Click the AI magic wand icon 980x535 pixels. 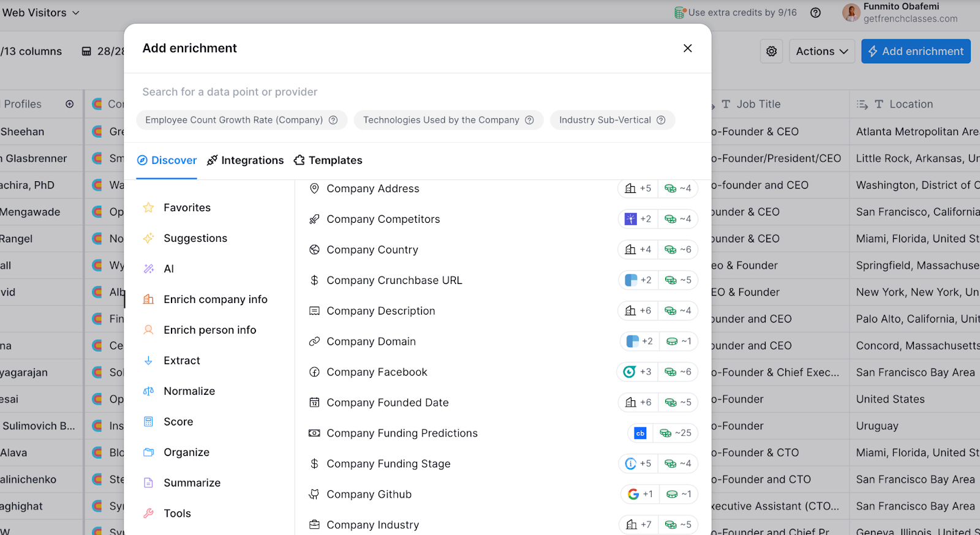148,269
